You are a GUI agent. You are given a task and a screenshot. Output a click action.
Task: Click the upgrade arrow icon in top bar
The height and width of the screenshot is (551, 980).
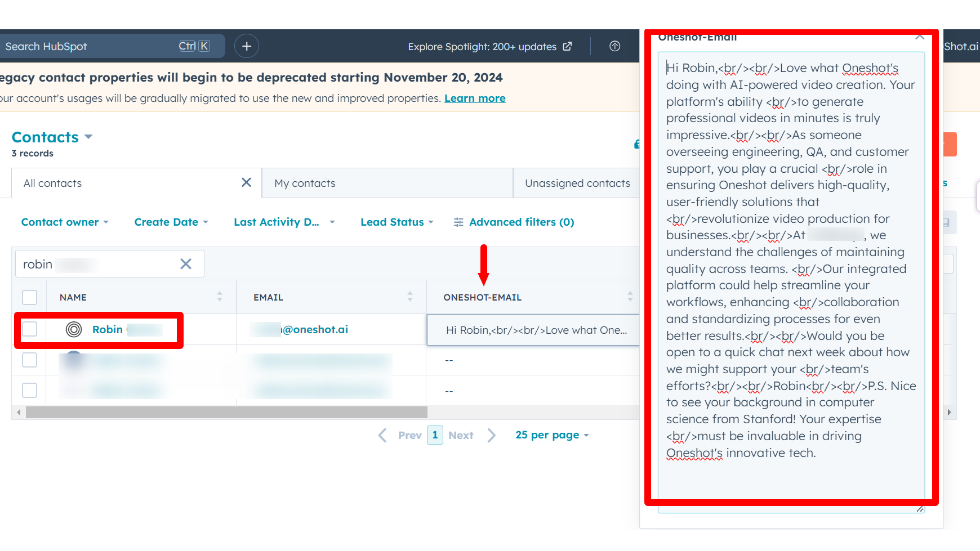coord(614,46)
